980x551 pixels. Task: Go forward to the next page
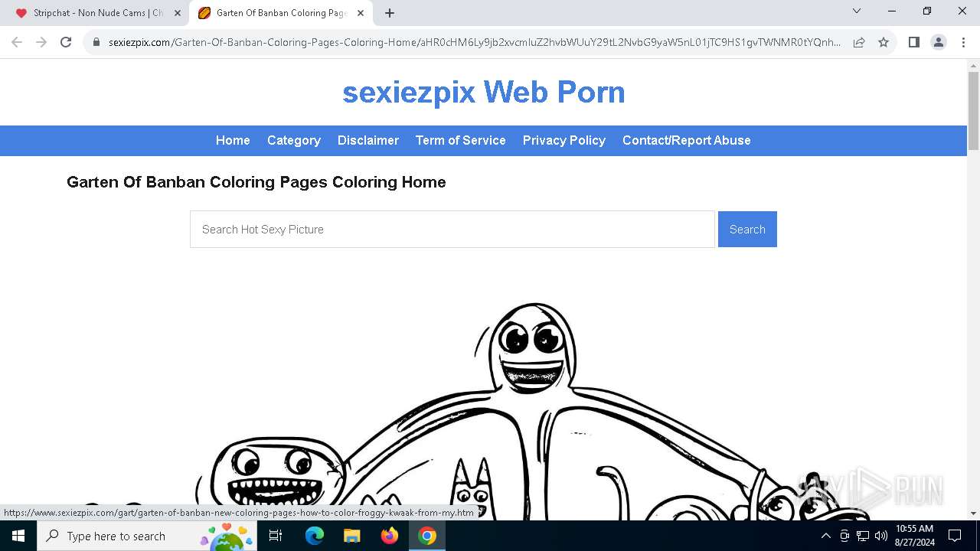point(41,42)
